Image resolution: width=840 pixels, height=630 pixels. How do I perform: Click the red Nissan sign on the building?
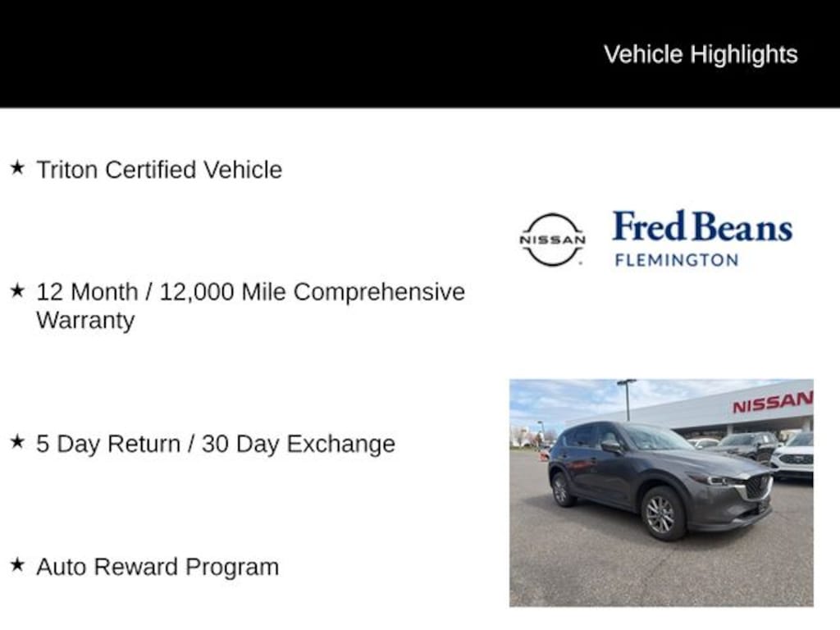point(772,402)
